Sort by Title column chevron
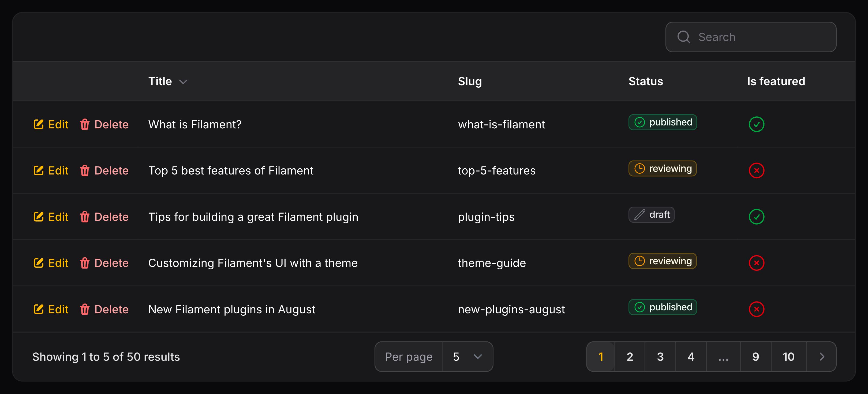This screenshot has height=394, width=868. click(x=183, y=82)
